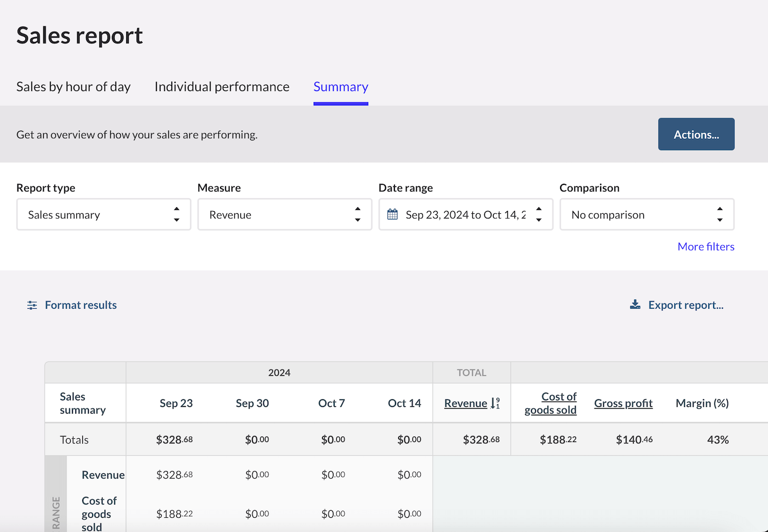Open Format results options
Viewport: 768px width, 532px height.
pos(81,305)
